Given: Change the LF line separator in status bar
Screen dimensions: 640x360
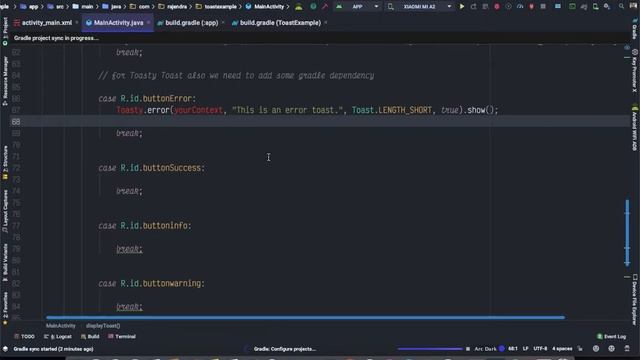Looking at the screenshot, I should point(525,349).
